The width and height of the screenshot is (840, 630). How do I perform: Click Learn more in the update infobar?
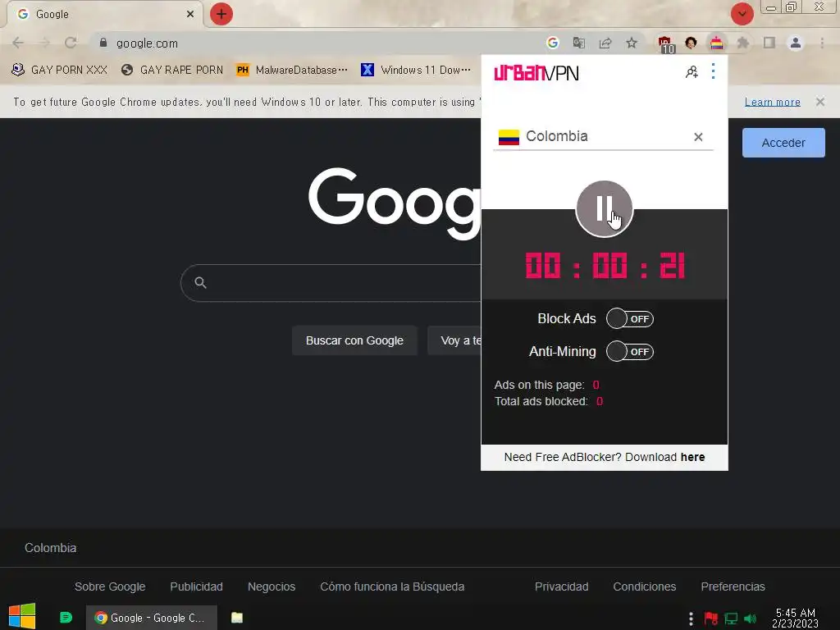point(772,102)
